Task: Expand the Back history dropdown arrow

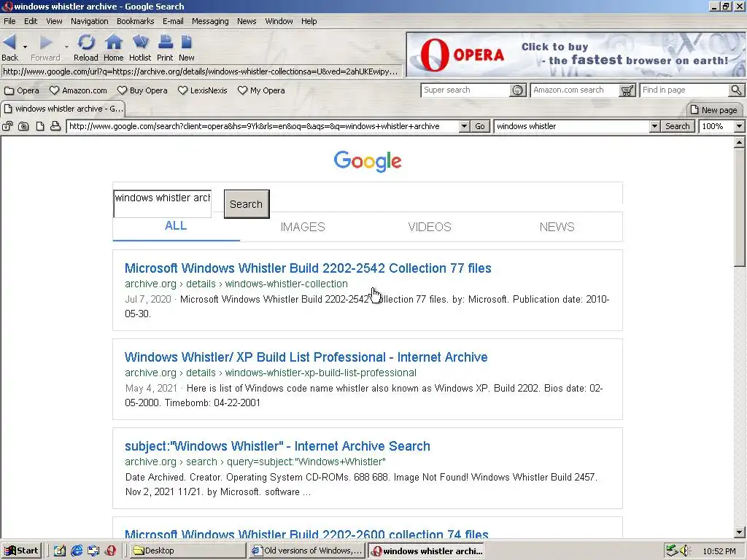Action: coord(25,46)
